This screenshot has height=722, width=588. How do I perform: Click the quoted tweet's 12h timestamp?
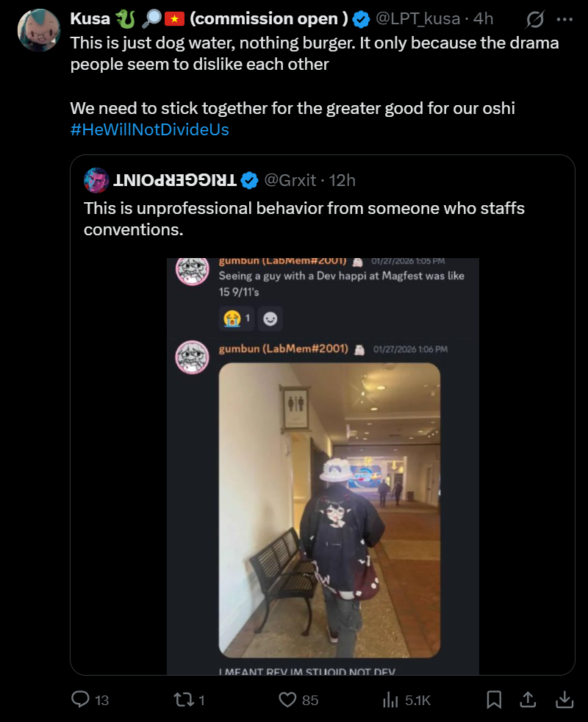342,180
